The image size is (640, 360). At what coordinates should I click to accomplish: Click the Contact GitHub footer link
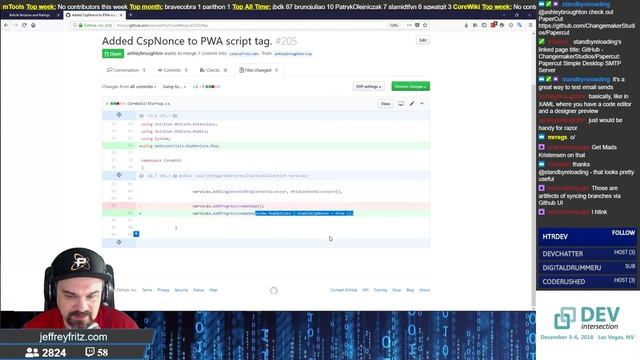[x=344, y=290]
